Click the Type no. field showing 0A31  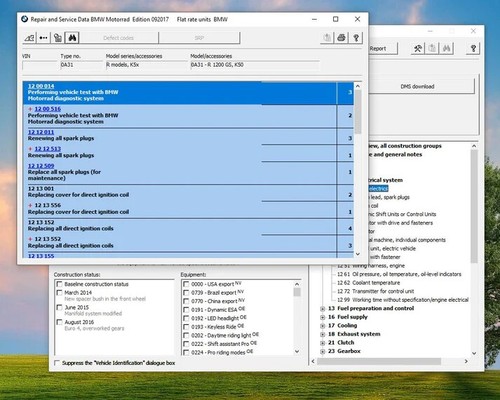point(81,65)
